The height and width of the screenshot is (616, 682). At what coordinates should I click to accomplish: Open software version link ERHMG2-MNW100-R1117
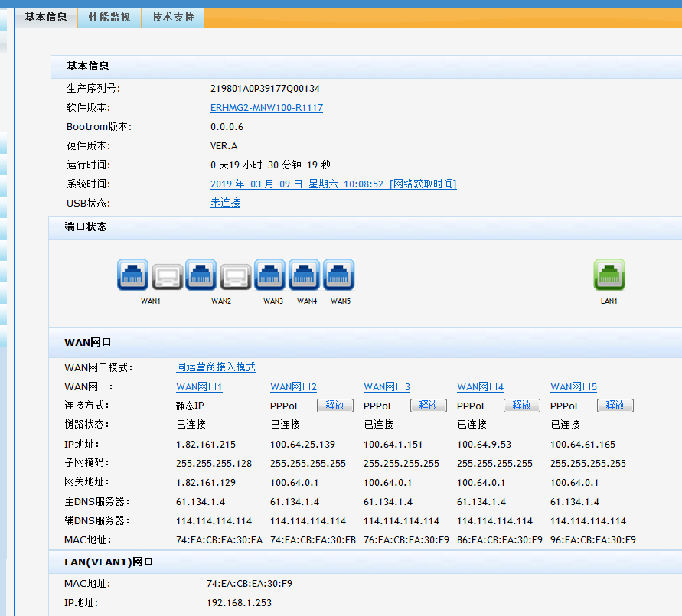point(266,108)
